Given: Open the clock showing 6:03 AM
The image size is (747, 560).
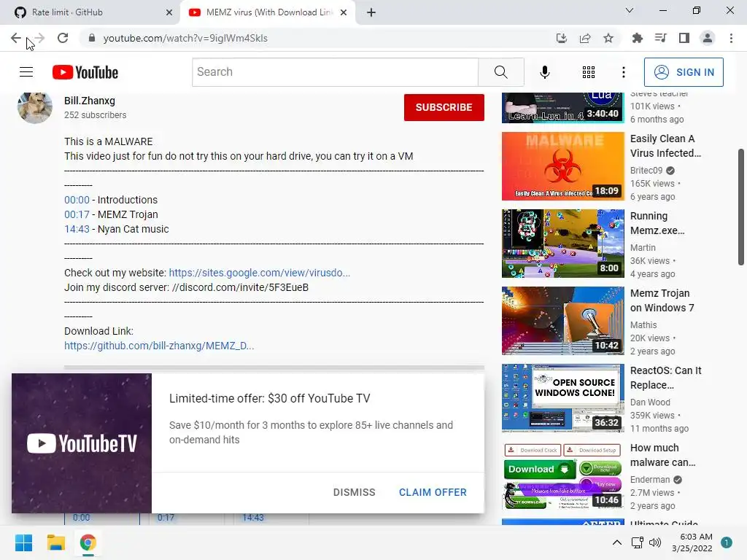Looking at the screenshot, I should tap(692, 542).
